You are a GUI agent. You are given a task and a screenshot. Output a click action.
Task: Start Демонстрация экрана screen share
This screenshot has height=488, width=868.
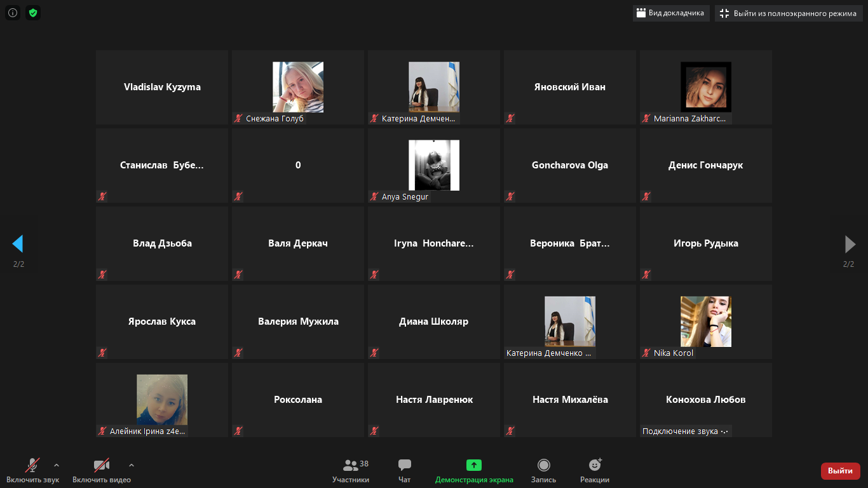(474, 471)
